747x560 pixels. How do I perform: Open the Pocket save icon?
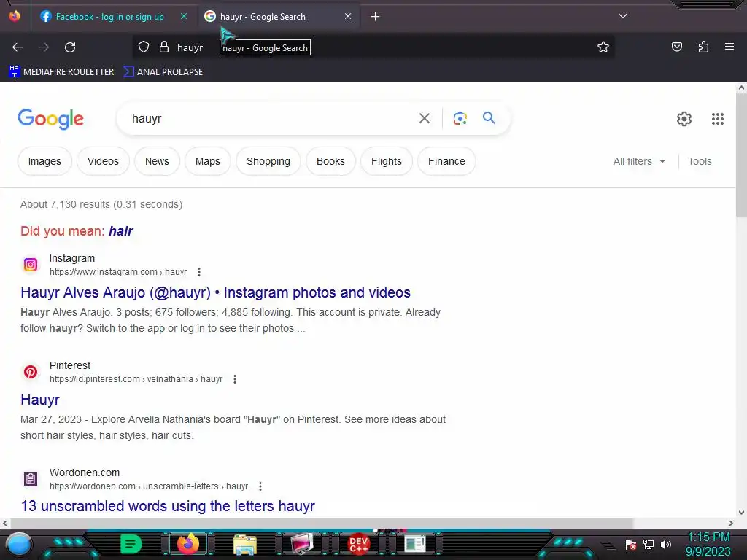[x=676, y=47]
